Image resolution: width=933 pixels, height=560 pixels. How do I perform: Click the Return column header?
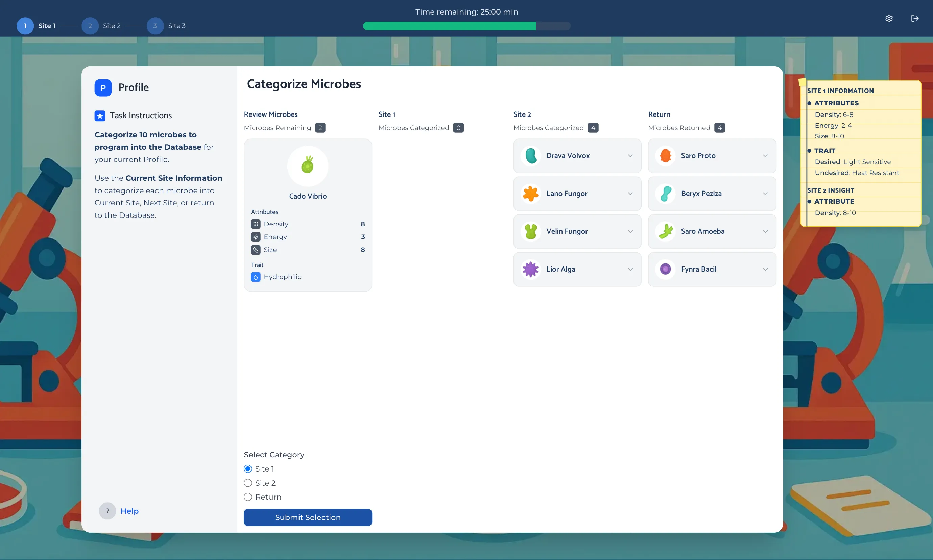(x=659, y=114)
